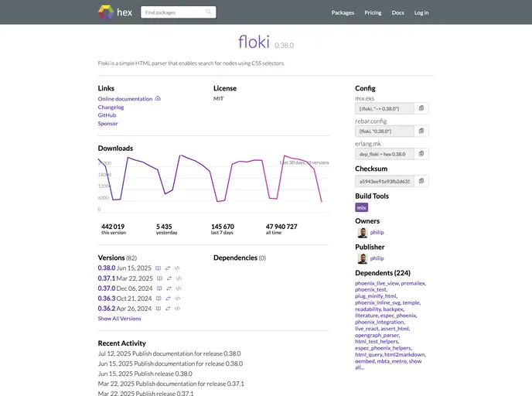
Task: Open diff icon for version 0.38.0
Action: pyautogui.click(x=168, y=268)
